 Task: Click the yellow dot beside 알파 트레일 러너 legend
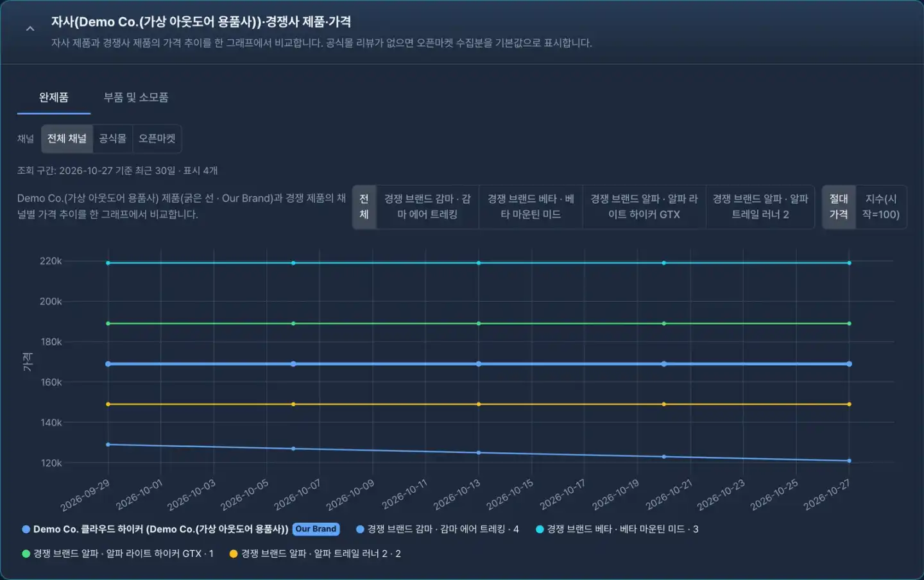point(234,554)
